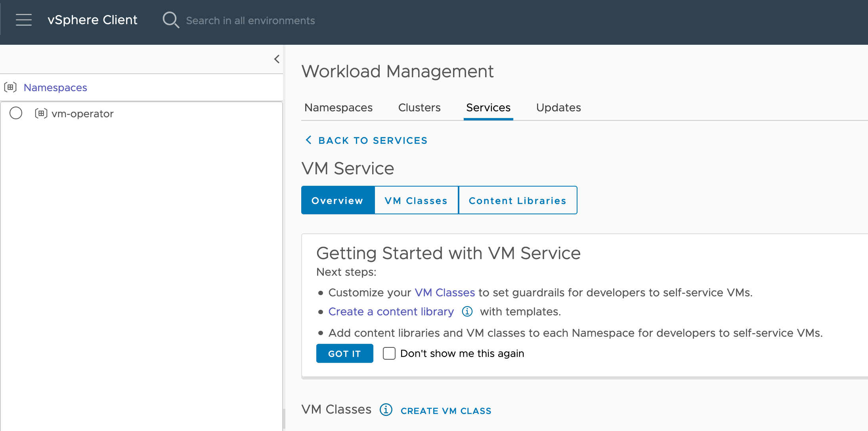The height and width of the screenshot is (431, 868).
Task: Switch to the Clusters tab
Action: point(419,107)
